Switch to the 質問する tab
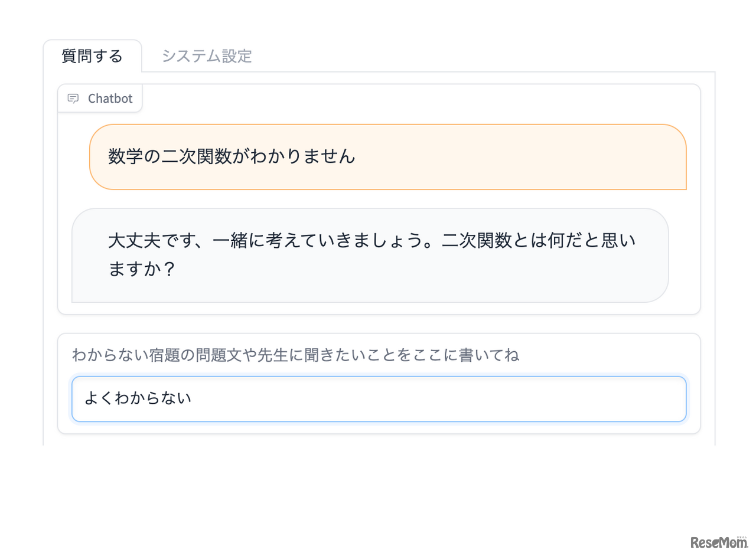This screenshot has height=556, width=756. click(92, 56)
